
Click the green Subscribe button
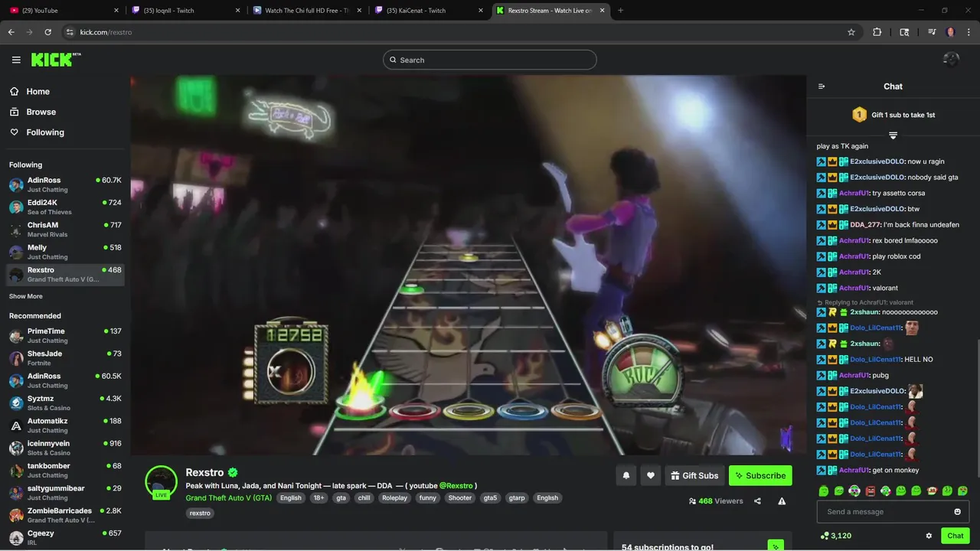click(x=760, y=475)
